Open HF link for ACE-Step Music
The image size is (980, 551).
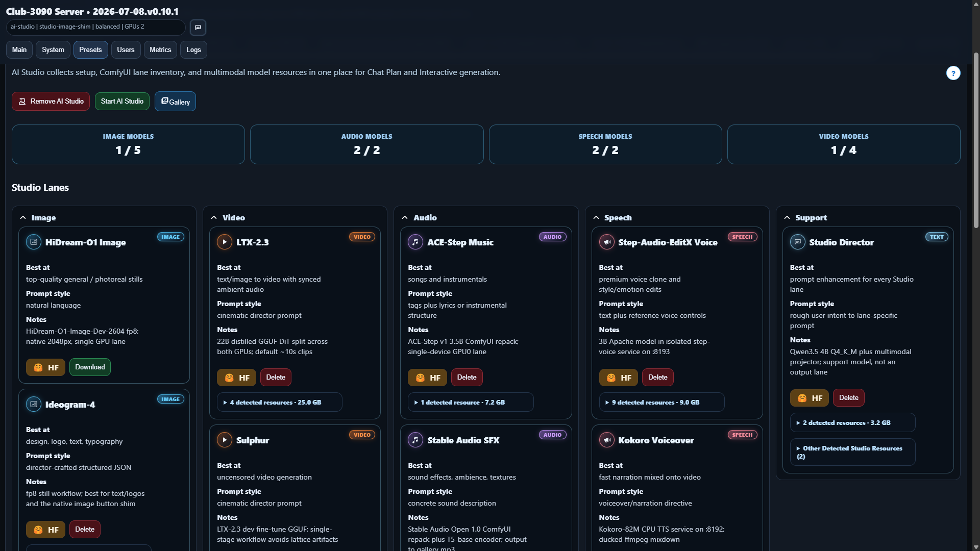click(x=427, y=378)
